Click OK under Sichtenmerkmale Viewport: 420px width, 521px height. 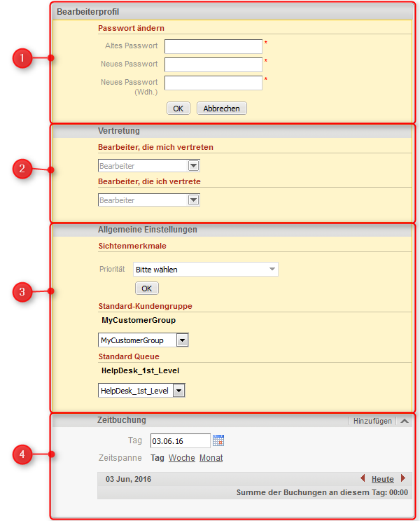(146, 289)
